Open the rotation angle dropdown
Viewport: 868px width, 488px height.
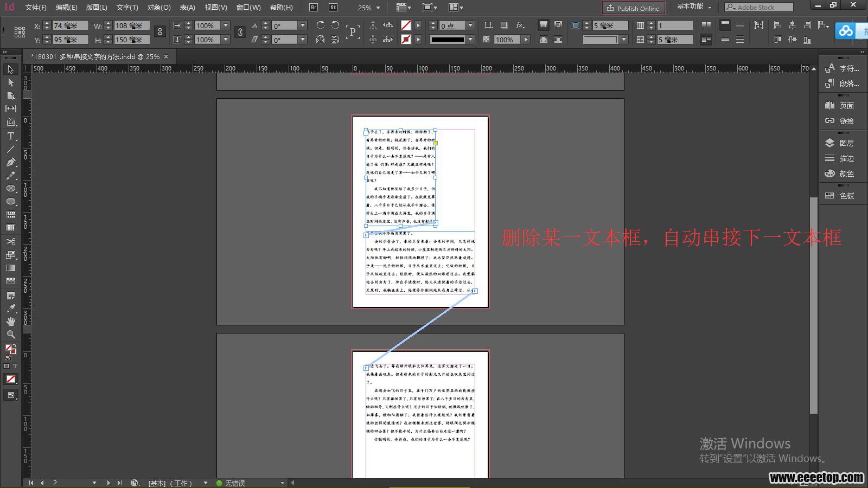click(x=303, y=25)
